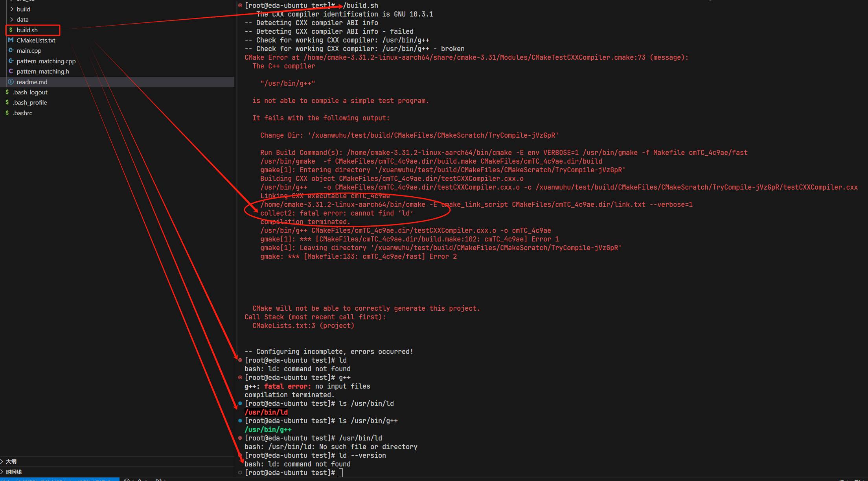Click the grey marker beside the empty last prompt

coord(240,473)
